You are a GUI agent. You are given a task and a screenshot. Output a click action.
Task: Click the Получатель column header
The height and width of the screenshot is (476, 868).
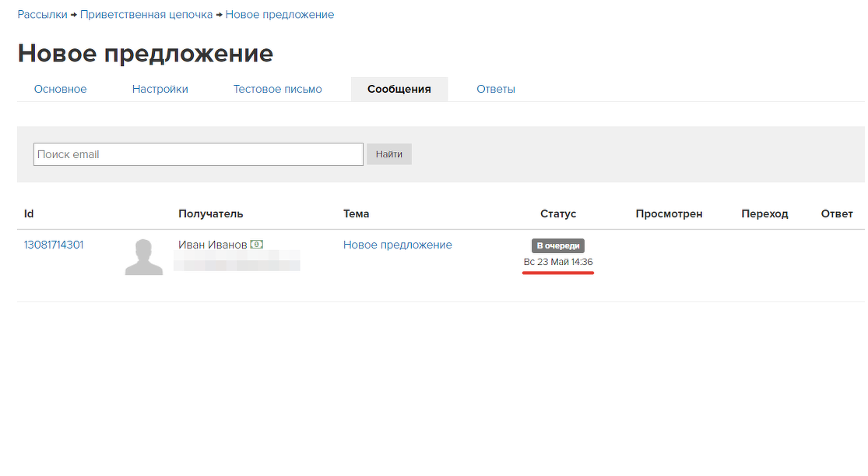click(x=210, y=213)
